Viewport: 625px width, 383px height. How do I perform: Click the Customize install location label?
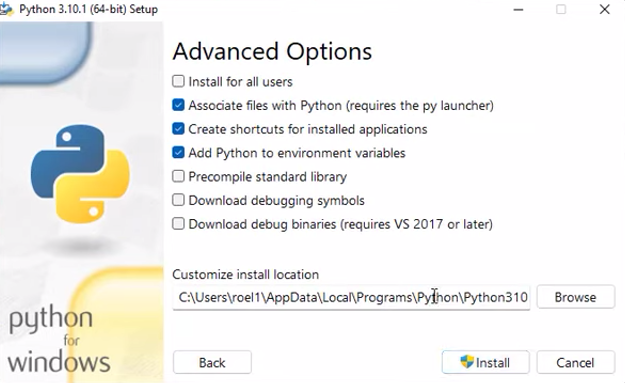(x=246, y=275)
